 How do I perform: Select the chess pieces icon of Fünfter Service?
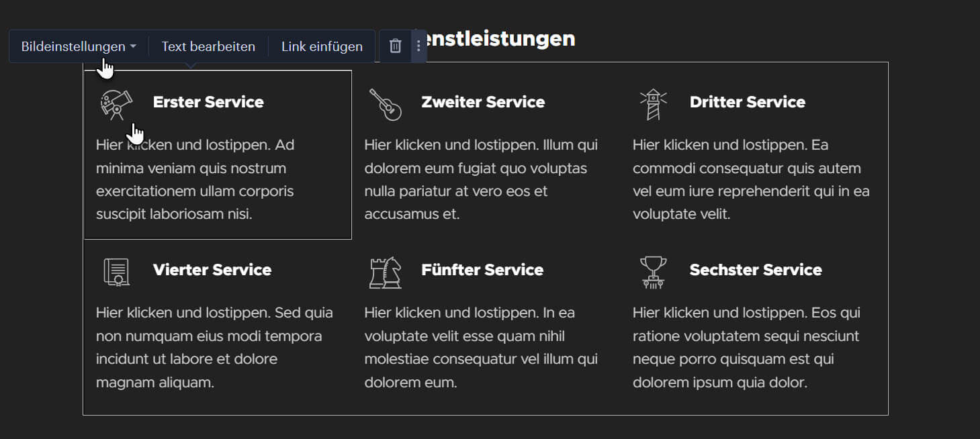[x=385, y=272]
